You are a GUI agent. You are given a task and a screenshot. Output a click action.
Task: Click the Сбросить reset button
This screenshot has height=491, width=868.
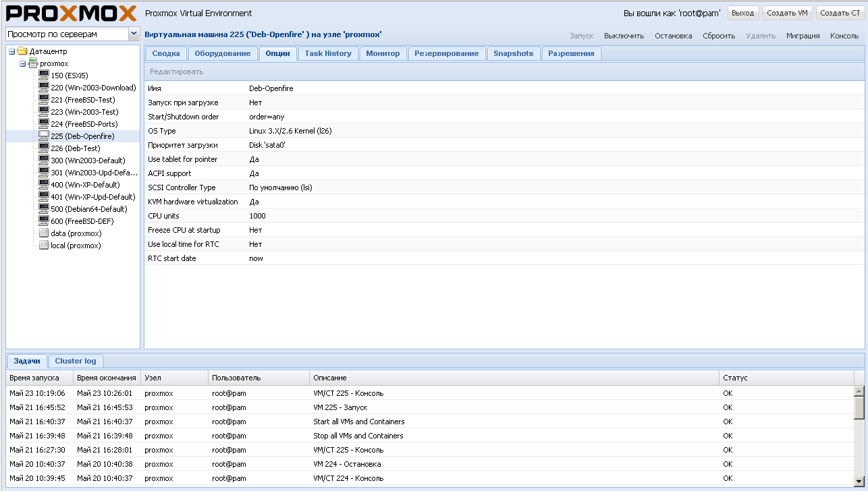click(719, 36)
